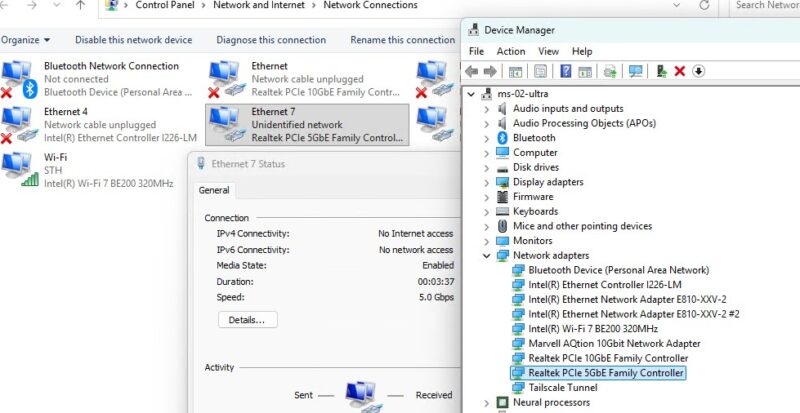Image resolution: width=800 pixels, height=413 pixels.
Task: Click the Refresh button beside the address bar
Action: pos(704,5)
